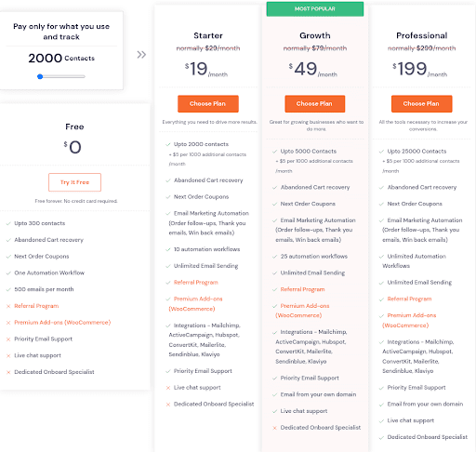Screen dimensions: 476x452
Task: Choose the Starter plan button
Action: pyautogui.click(x=208, y=103)
